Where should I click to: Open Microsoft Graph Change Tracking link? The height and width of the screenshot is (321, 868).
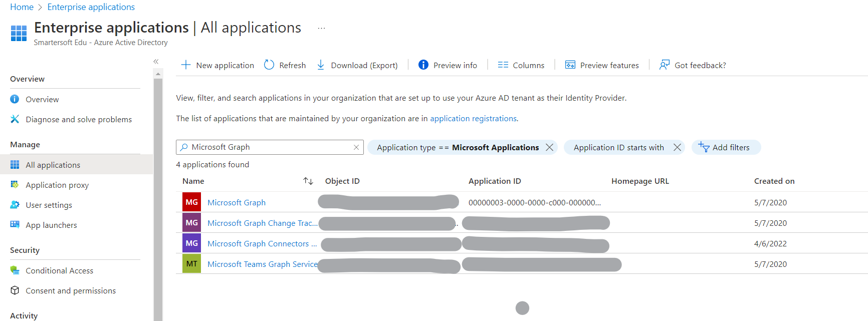pos(262,223)
